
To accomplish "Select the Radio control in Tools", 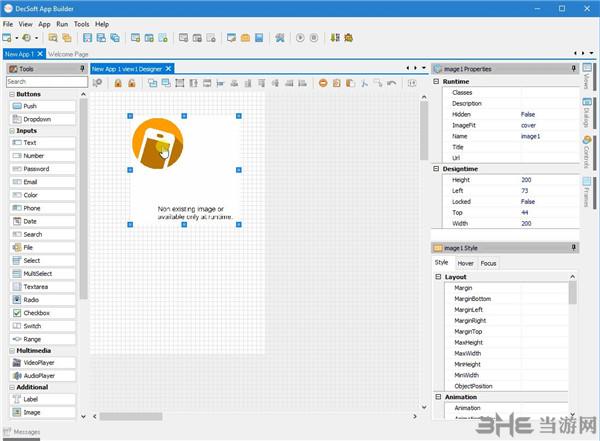I will coord(42,300).
